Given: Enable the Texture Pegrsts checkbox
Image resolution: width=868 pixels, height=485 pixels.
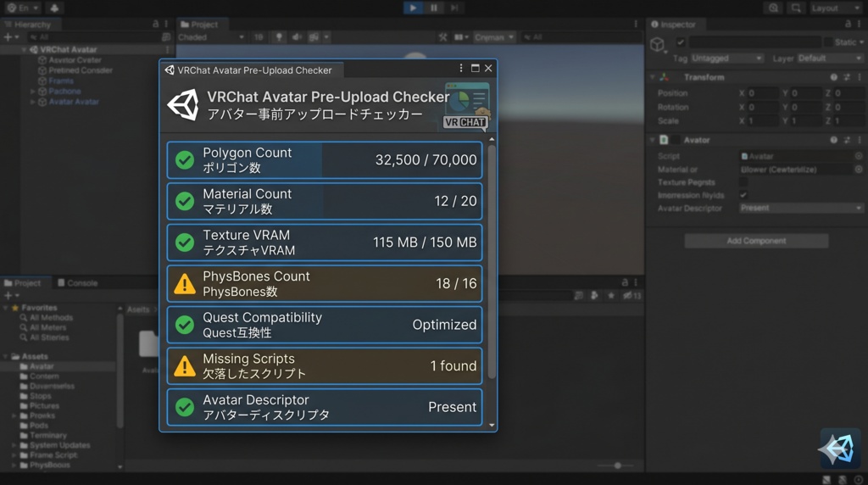Looking at the screenshot, I should (743, 182).
